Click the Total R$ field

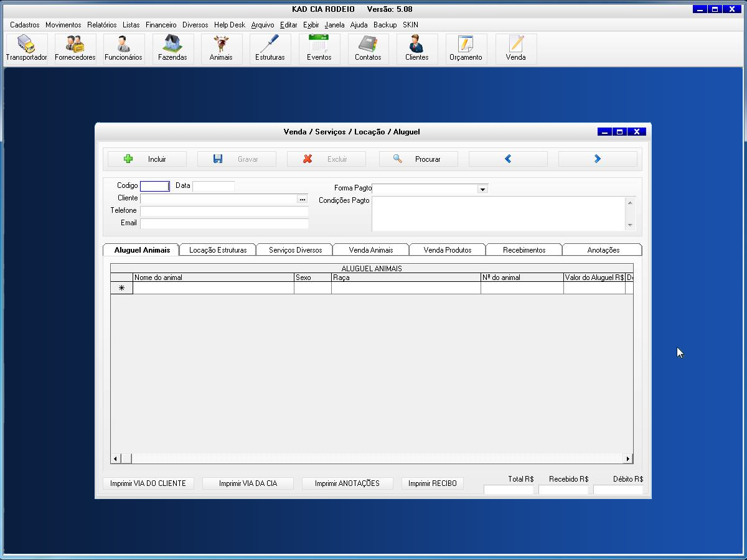(x=509, y=490)
